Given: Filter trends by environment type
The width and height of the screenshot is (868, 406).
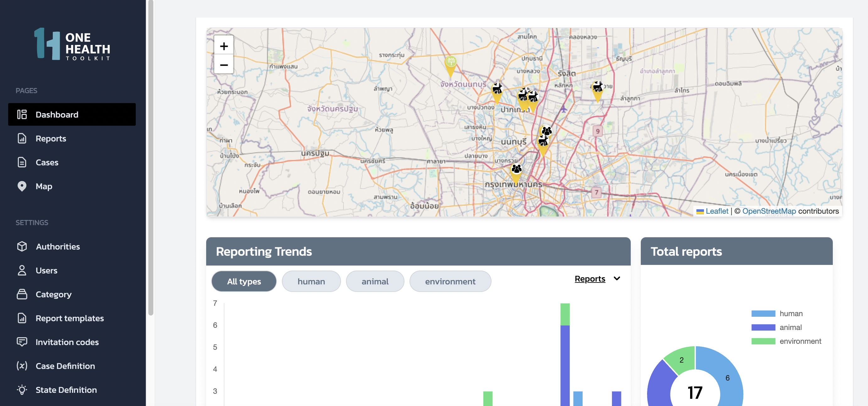Looking at the screenshot, I should tap(450, 281).
